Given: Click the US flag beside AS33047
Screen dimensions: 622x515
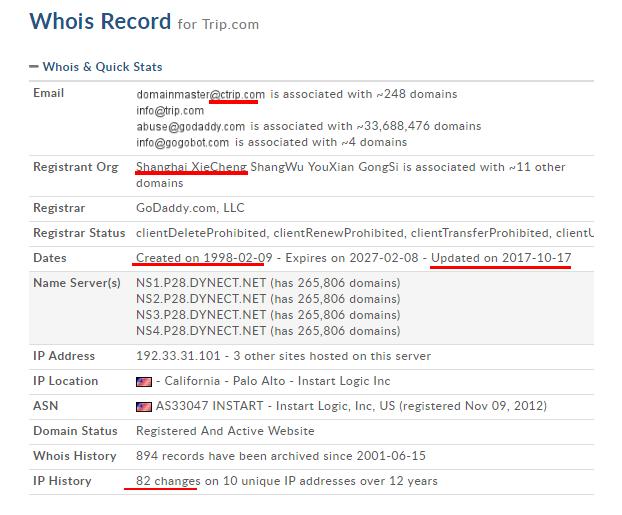Looking at the screenshot, I should (x=143, y=406).
